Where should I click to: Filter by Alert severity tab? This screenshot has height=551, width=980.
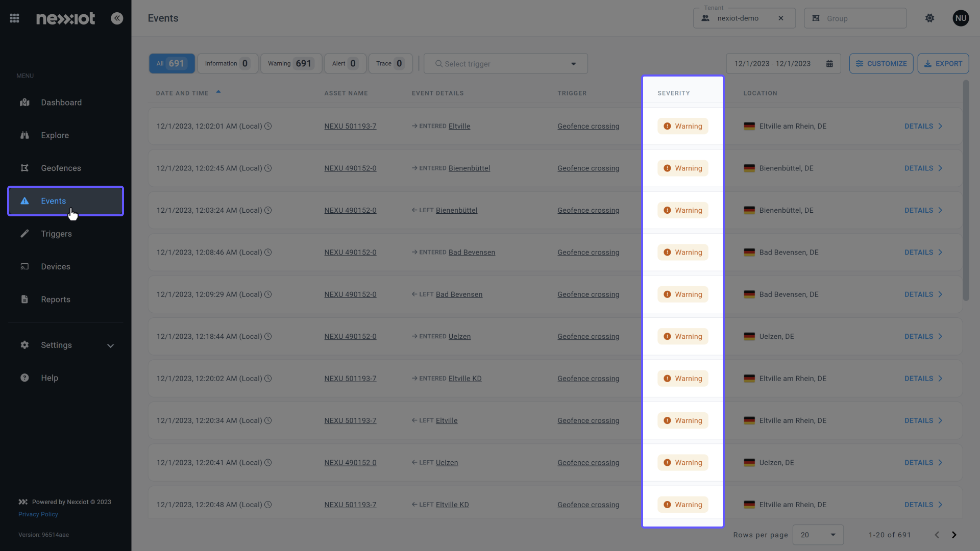pyautogui.click(x=345, y=64)
